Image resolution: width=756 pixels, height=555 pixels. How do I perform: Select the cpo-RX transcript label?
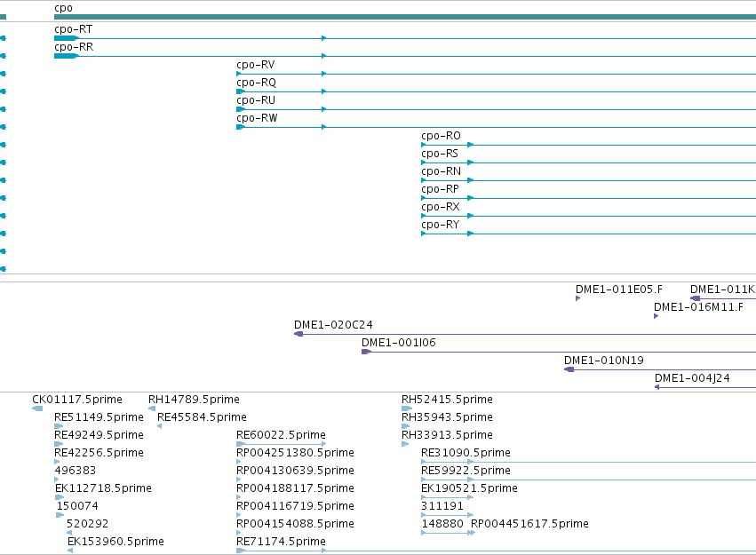pos(441,207)
